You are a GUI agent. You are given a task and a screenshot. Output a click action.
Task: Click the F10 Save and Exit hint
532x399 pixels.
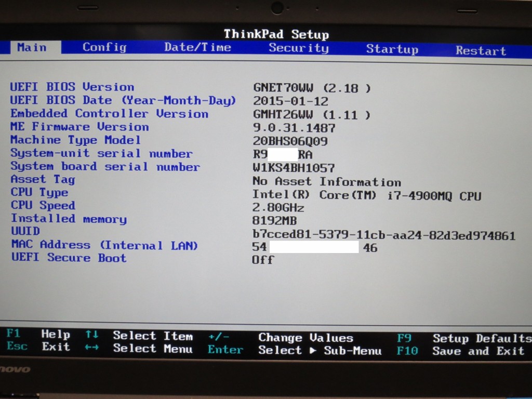click(461, 351)
